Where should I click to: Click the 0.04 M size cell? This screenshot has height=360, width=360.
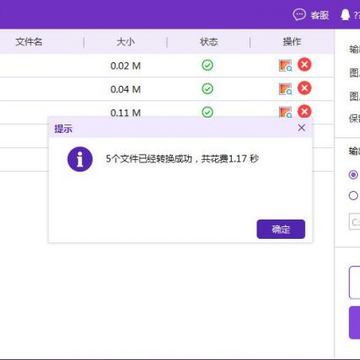125,89
